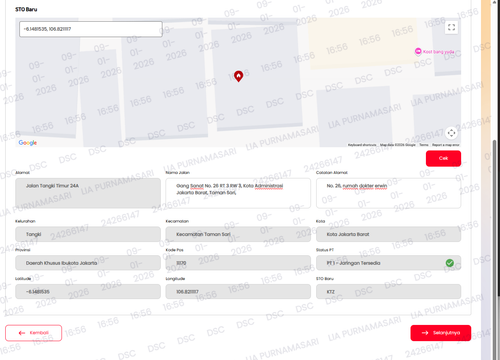Click Kecamatan Taman Sari field
The height and width of the screenshot is (360, 500).
[238, 234]
